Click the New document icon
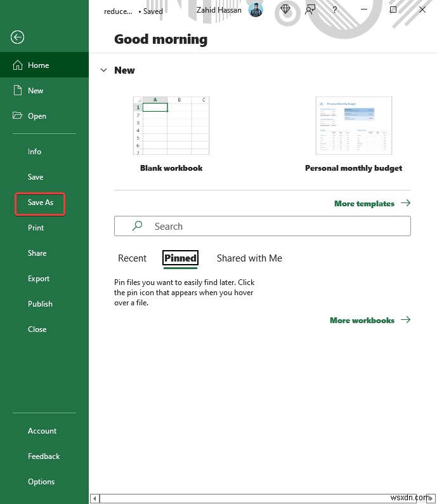 pos(17,91)
